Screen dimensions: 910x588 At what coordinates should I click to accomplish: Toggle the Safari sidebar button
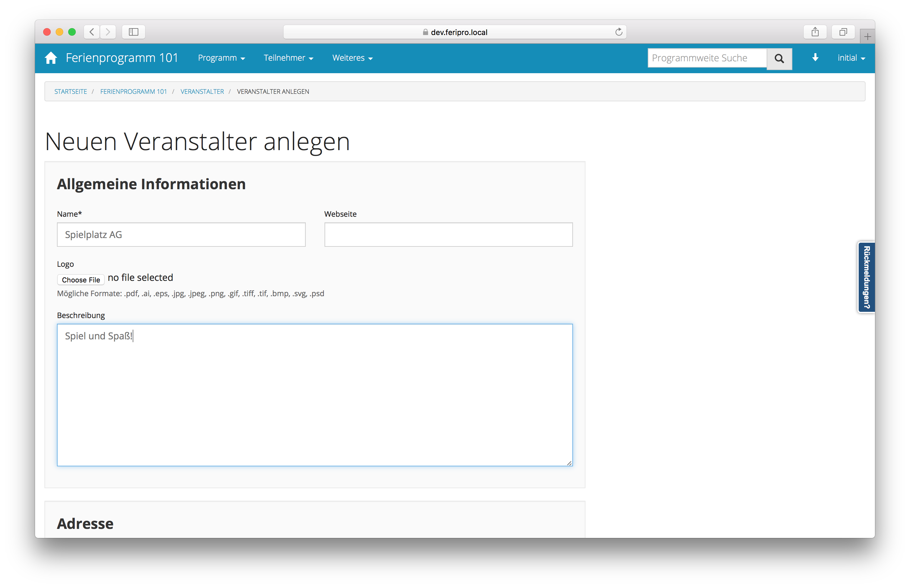click(133, 32)
